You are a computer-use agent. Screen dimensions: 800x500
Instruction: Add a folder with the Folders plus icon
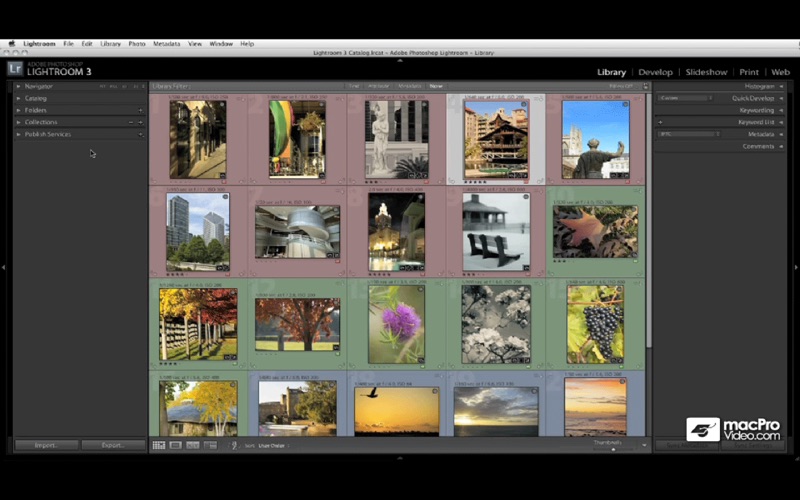coord(140,110)
